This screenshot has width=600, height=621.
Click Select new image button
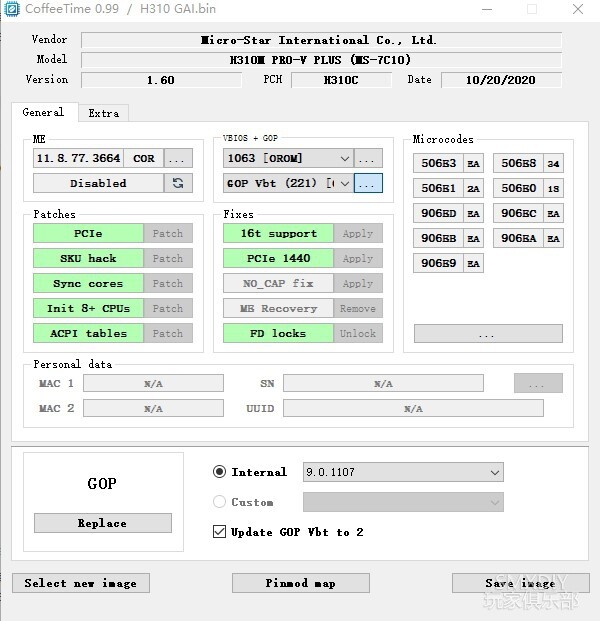(81, 583)
